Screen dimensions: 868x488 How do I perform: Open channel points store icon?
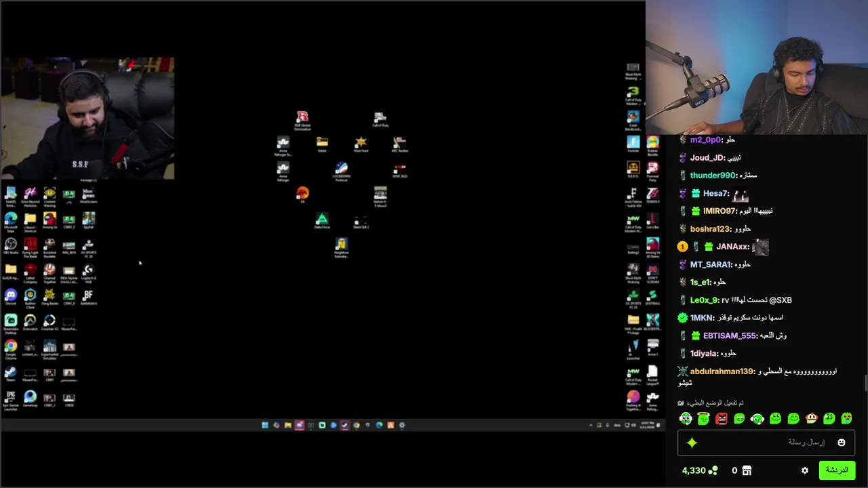747,470
